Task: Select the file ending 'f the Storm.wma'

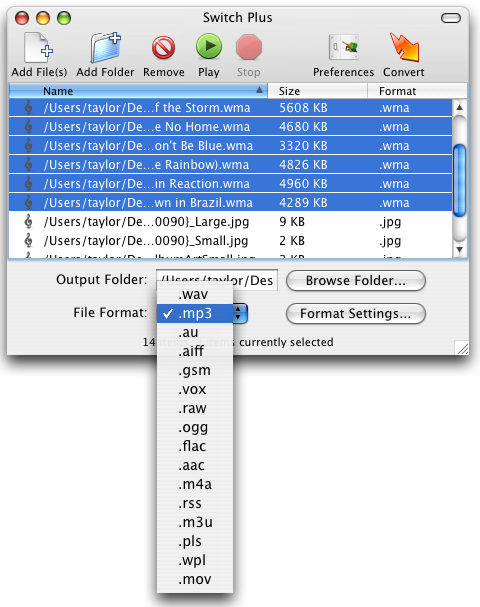Action: click(230, 108)
